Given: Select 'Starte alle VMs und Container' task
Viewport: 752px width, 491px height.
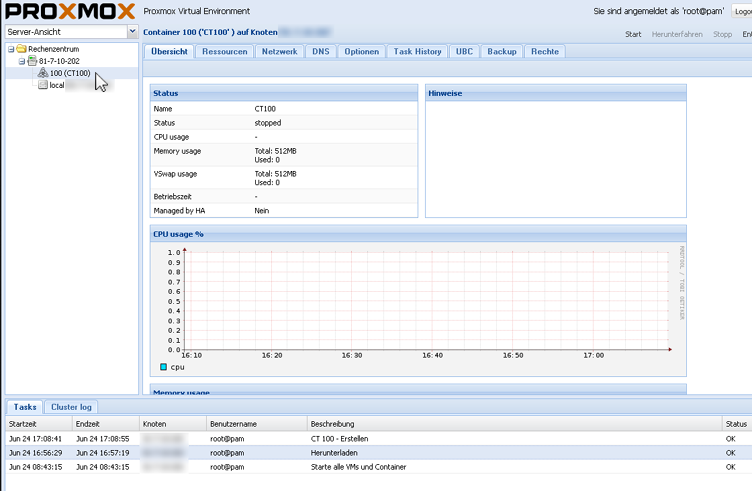Looking at the screenshot, I should click(379, 467).
